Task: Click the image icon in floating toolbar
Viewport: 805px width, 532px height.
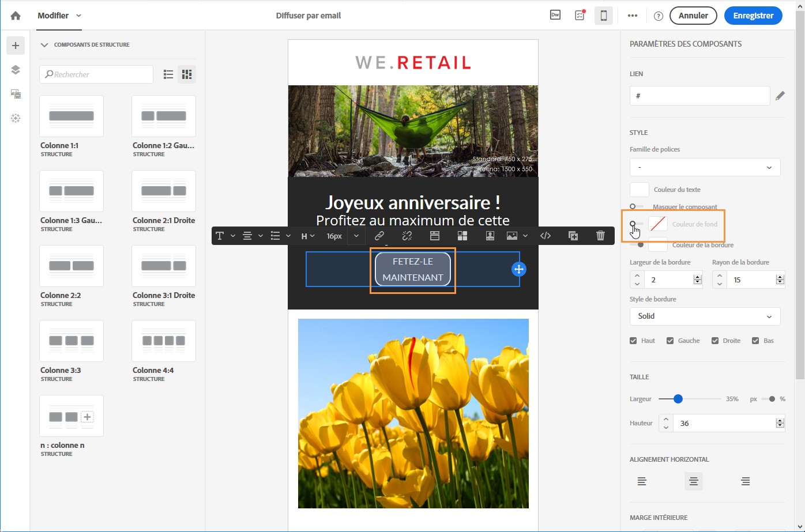Action: click(x=511, y=236)
